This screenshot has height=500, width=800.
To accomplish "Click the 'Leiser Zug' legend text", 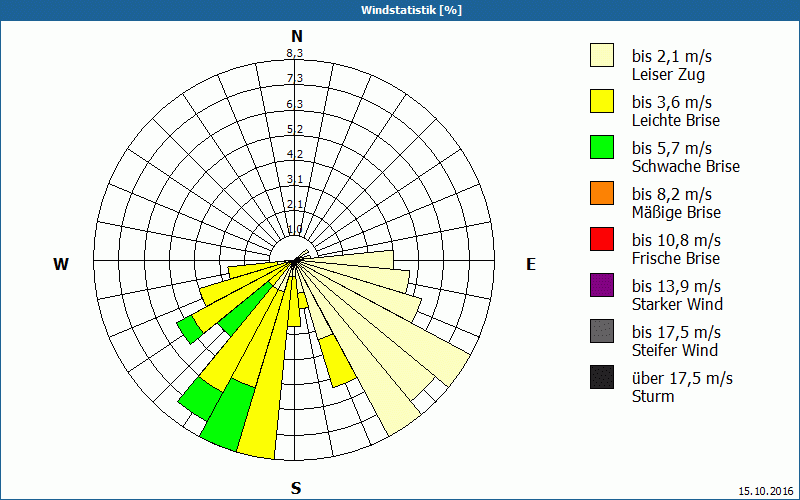I will coord(668,74).
